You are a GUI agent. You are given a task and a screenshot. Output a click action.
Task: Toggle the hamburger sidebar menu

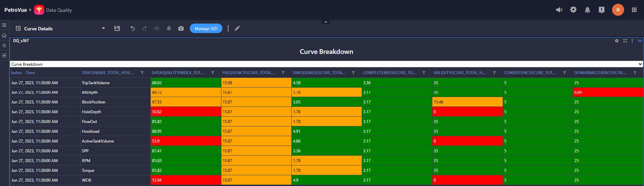coord(4,25)
